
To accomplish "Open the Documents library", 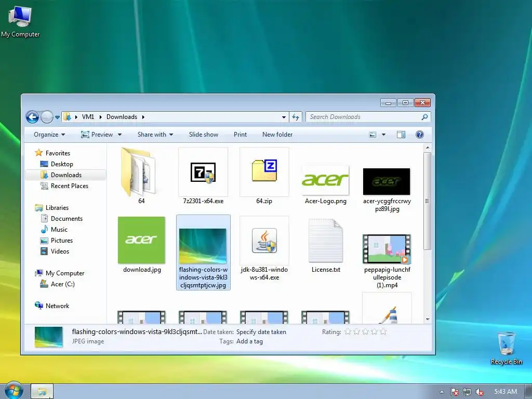I will (x=66, y=219).
